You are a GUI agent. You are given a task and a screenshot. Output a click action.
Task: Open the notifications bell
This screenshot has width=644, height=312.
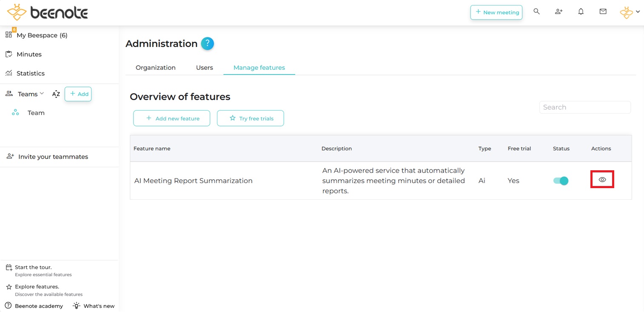coord(581,12)
